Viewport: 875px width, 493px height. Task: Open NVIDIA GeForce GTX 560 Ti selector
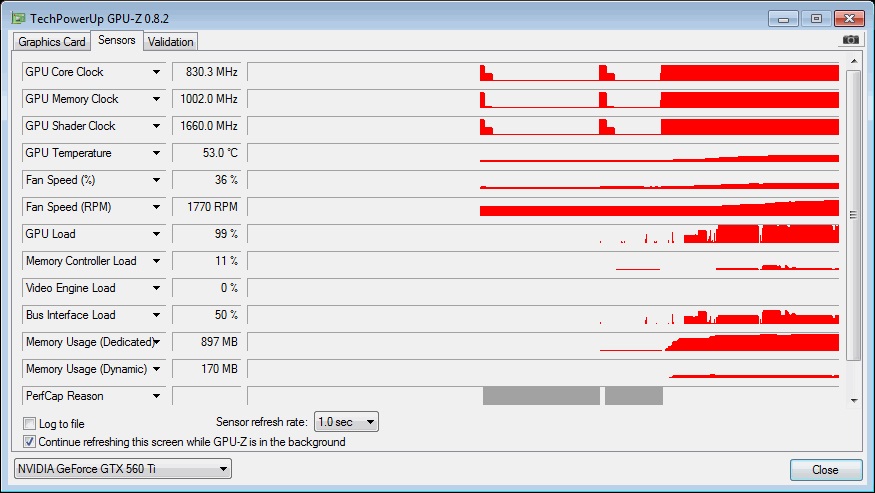[x=123, y=469]
